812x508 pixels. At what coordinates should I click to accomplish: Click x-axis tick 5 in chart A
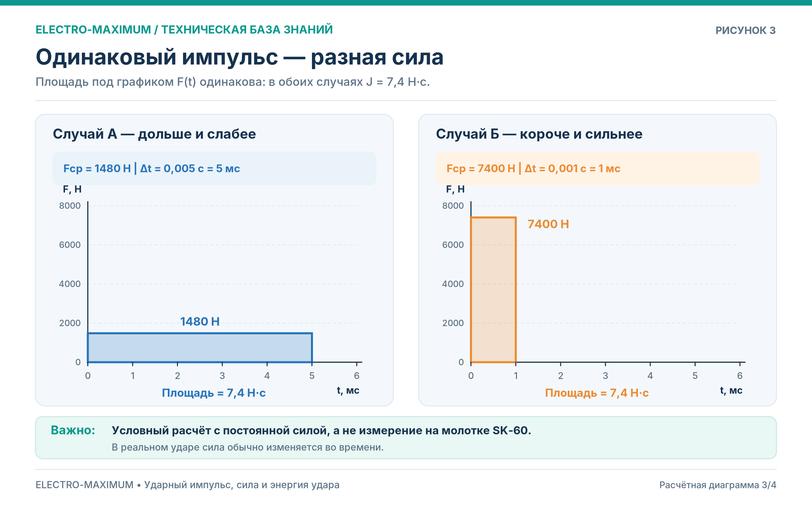tap(312, 376)
